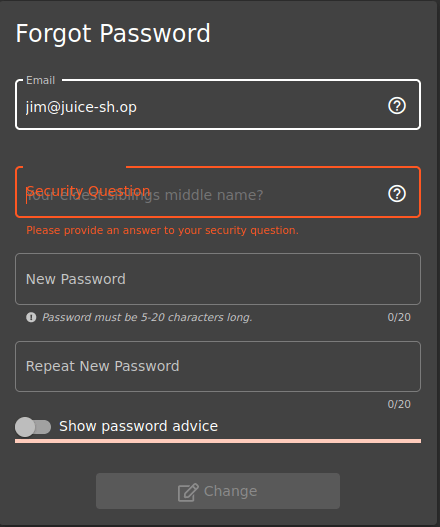
Task: Click the pencil edit icon on the Change button
Action: point(188,492)
